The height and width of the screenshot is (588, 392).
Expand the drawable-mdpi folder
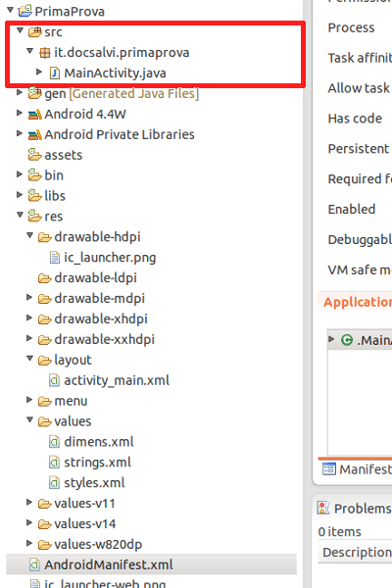pyautogui.click(x=29, y=297)
